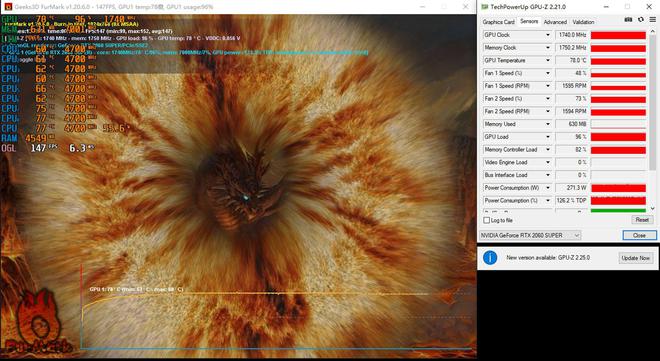Click the FurMark title bar app icon

8,7
